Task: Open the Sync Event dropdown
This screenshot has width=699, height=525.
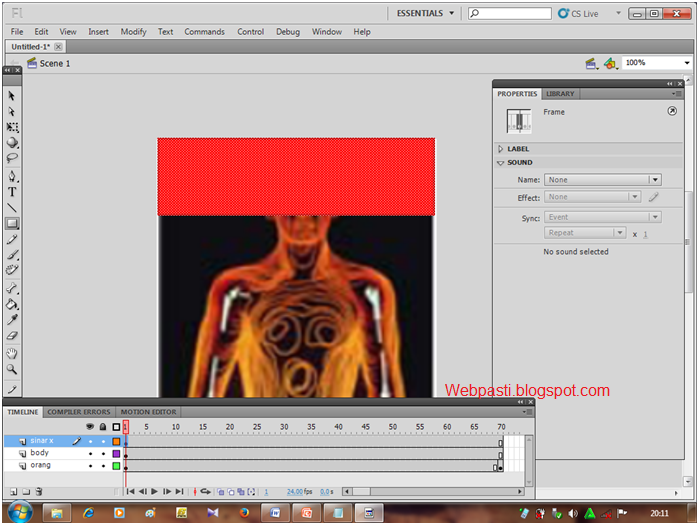Action: pyautogui.click(x=603, y=217)
